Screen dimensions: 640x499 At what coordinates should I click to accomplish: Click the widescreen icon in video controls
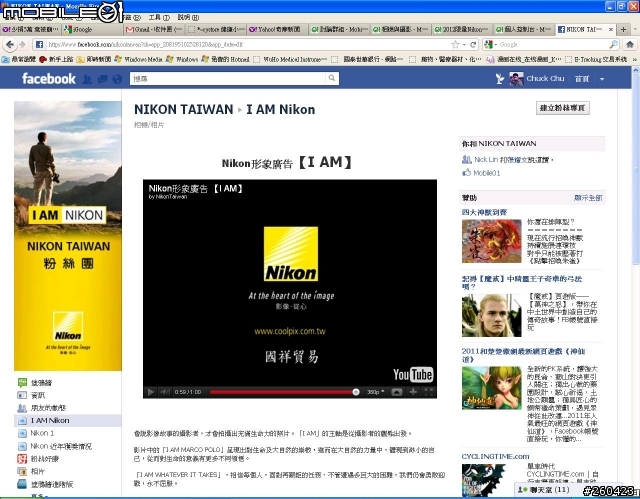point(396,392)
